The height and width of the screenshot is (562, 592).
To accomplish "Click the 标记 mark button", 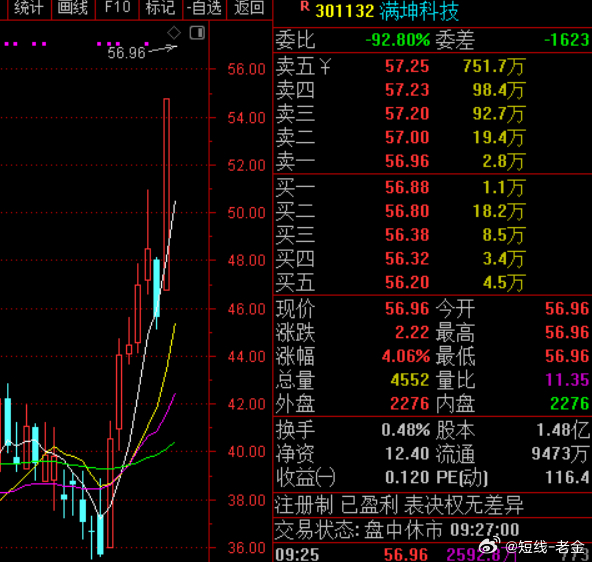I will [161, 8].
